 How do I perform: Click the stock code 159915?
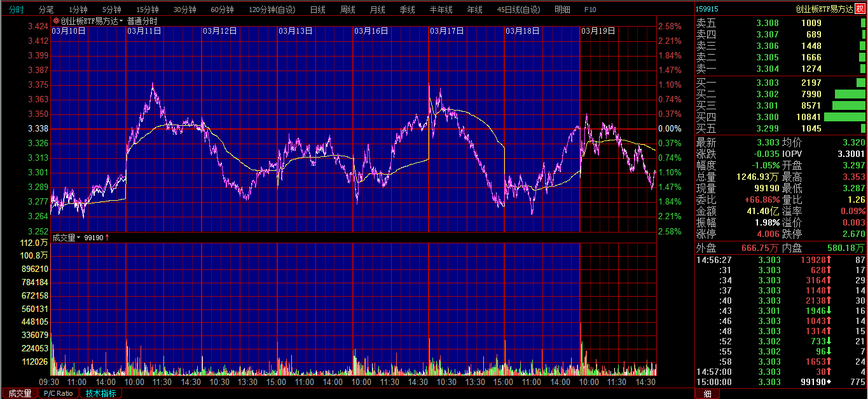[707, 9]
